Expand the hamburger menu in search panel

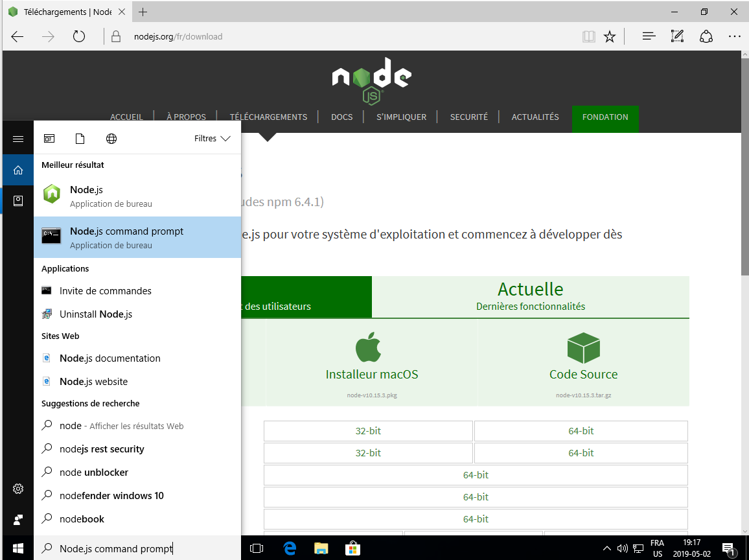[x=18, y=139]
